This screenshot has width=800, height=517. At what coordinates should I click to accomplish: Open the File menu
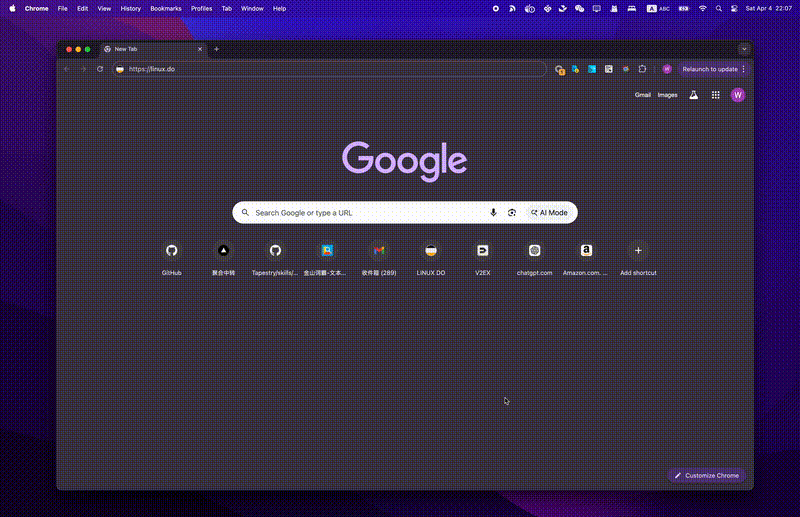pos(62,9)
